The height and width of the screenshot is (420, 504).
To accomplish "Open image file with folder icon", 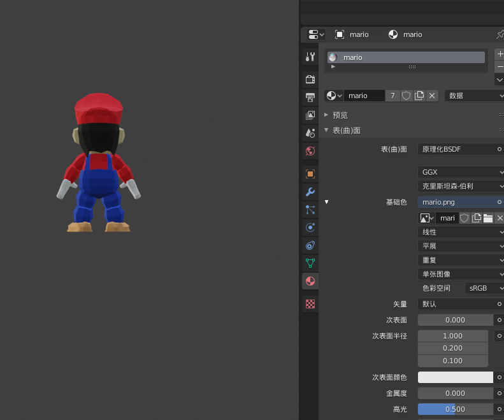I will 488,218.
